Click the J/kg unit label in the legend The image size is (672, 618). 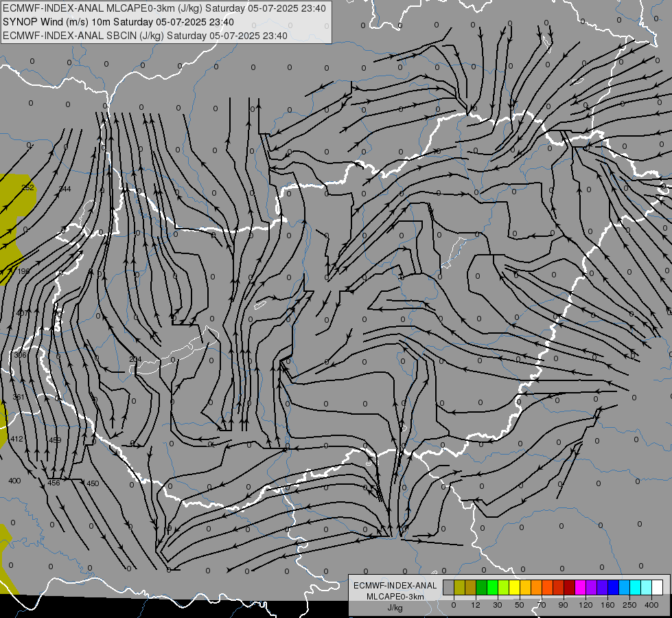point(395,607)
